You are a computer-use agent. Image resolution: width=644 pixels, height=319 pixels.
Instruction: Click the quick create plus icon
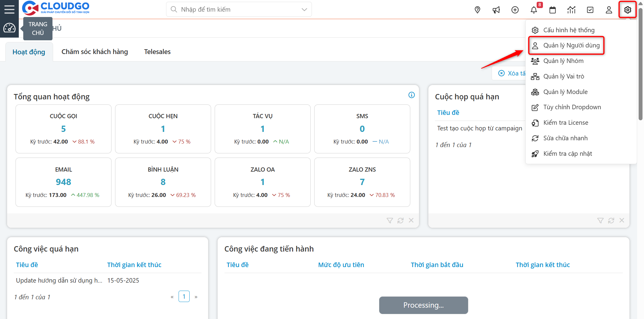tap(515, 10)
